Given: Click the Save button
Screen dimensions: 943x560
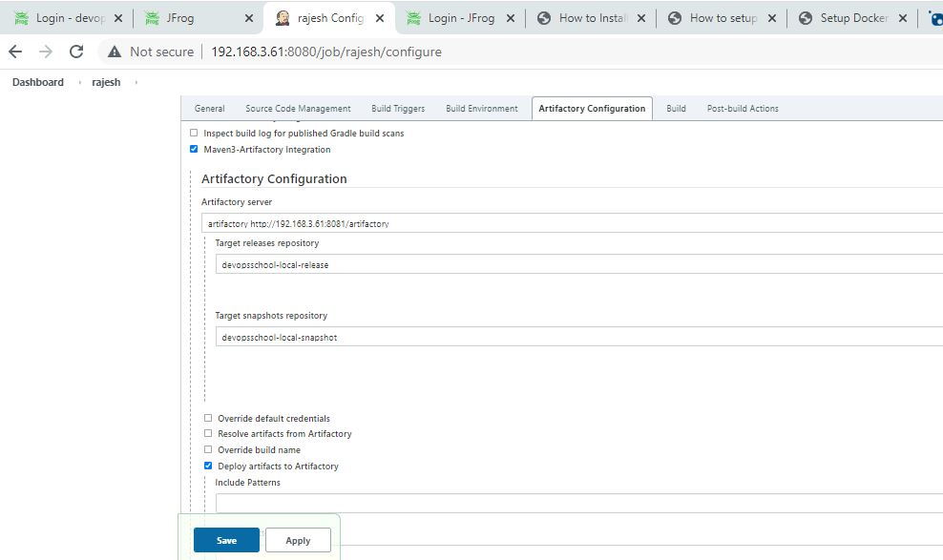Looking at the screenshot, I should [226, 540].
